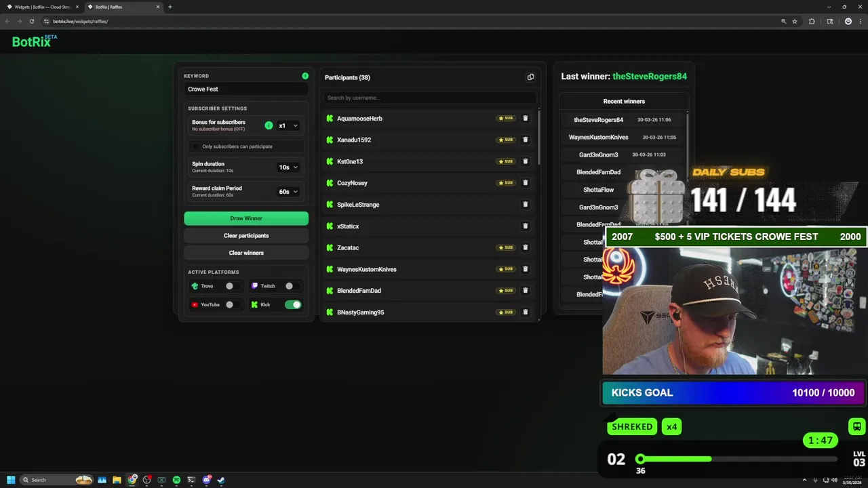Delete Kst0ne13 from the raffle
This screenshot has height=488, width=868.
(525, 161)
